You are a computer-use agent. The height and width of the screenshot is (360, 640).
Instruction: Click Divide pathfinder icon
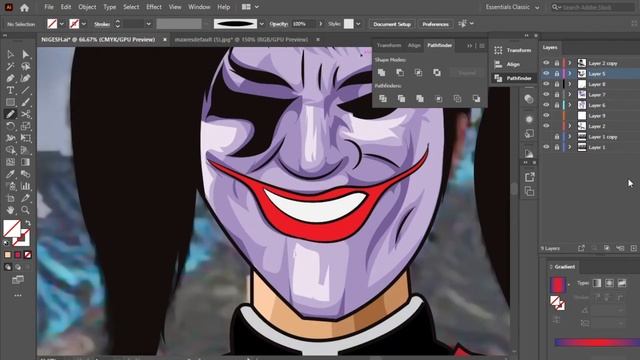382,99
